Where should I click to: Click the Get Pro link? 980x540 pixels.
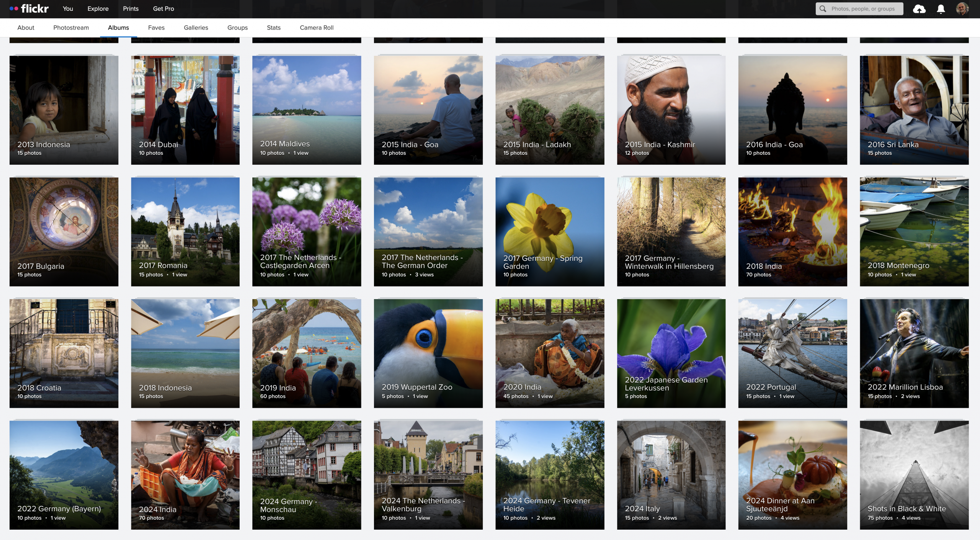pos(163,8)
